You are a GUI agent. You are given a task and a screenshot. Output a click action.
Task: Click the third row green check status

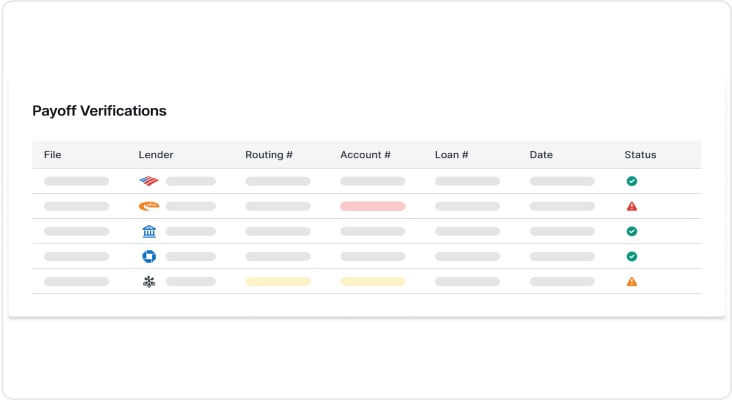632,231
